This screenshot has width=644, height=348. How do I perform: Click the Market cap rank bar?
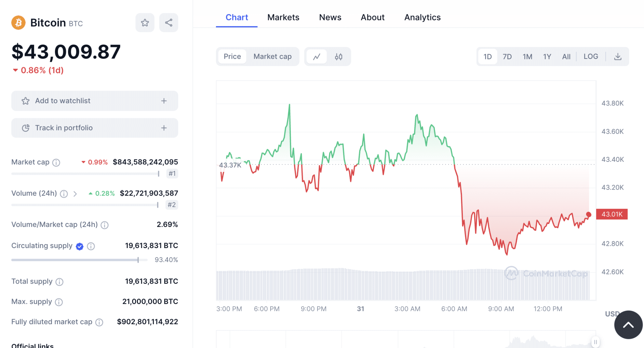(86, 174)
